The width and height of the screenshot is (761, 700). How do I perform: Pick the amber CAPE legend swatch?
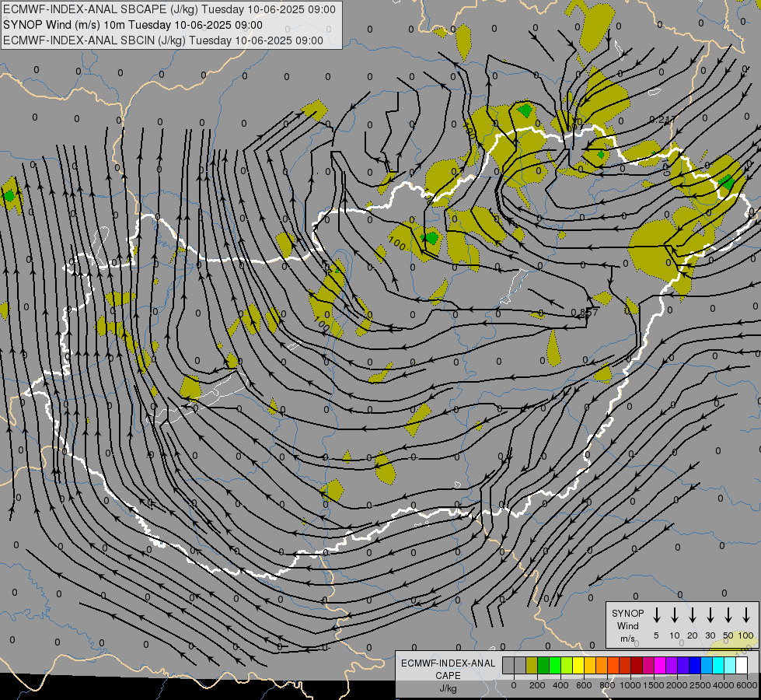tap(590, 665)
